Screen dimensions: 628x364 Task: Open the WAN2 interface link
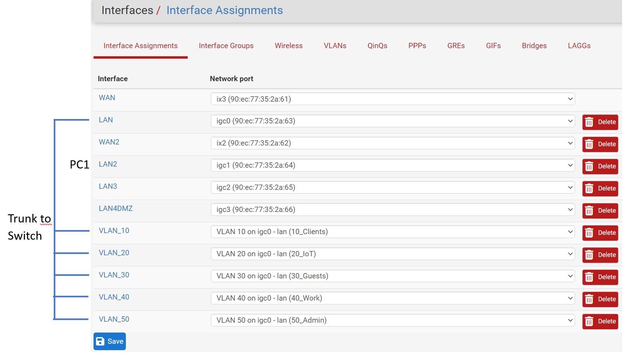tap(109, 142)
